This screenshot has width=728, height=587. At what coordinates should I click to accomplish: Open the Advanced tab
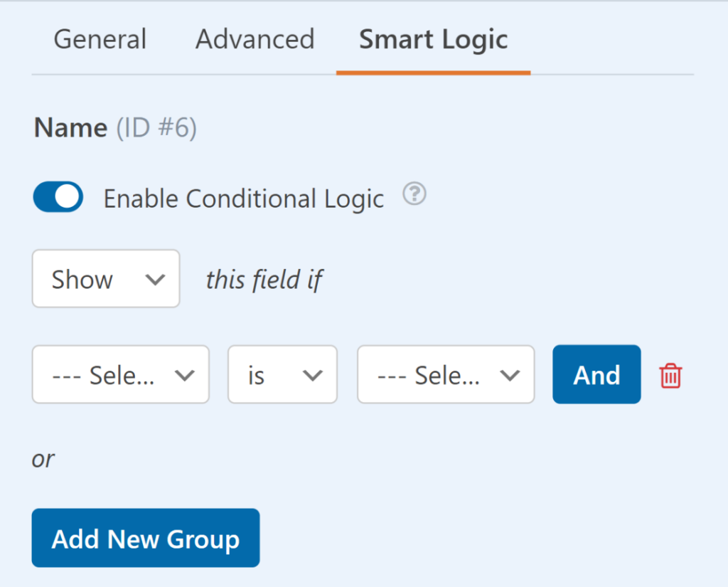pos(255,40)
